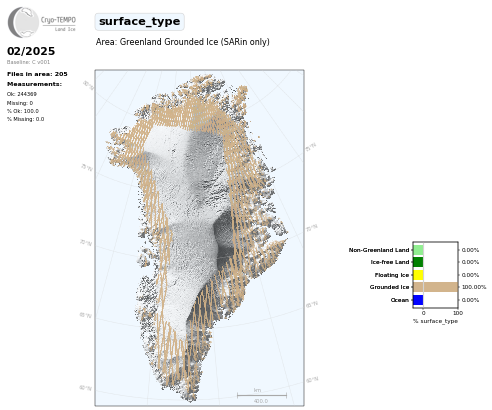Click the 400.0 km scale bar
The image size is (492, 410).
262,396
